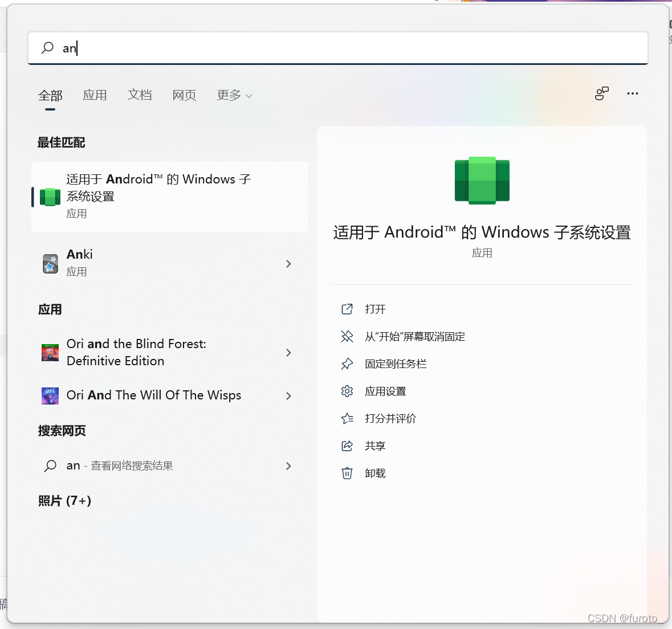Click 卸载 to uninstall
The height and width of the screenshot is (629, 672).
coord(375,473)
